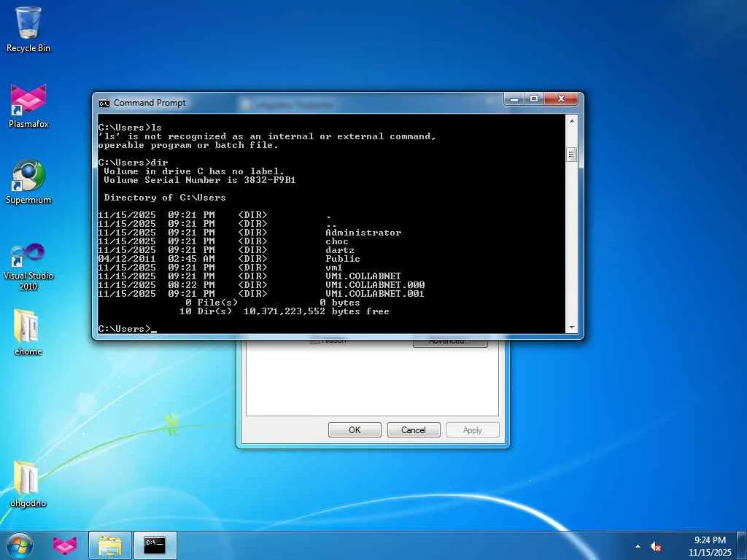Click the 04/12/2011 02:45 AM date entry
The height and width of the screenshot is (560, 747).
156,259
